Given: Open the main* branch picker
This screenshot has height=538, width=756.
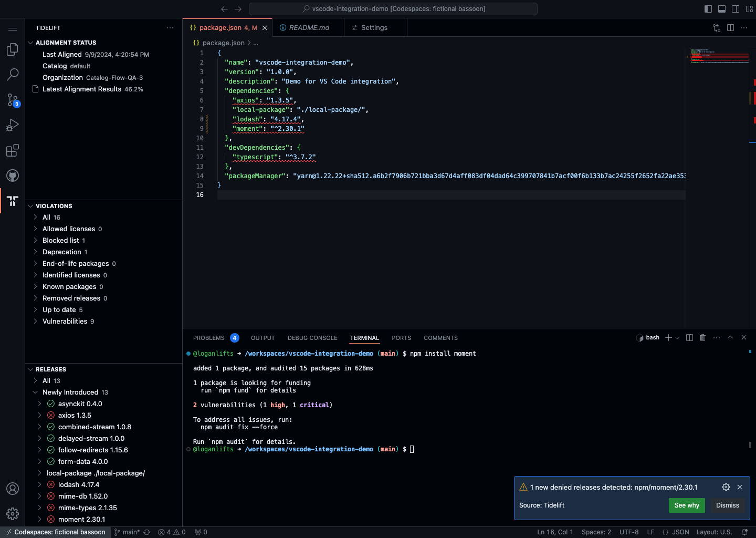Looking at the screenshot, I should (x=127, y=532).
